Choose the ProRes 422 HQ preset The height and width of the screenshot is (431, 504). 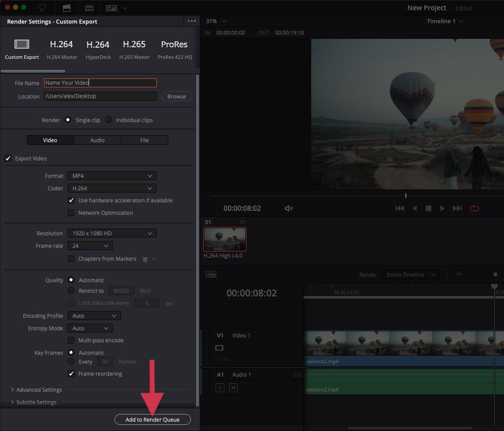(174, 45)
